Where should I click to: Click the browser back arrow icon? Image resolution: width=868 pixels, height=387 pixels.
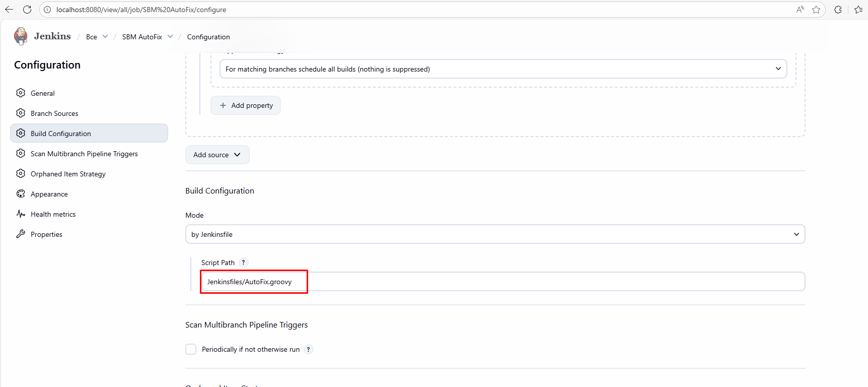9,10
